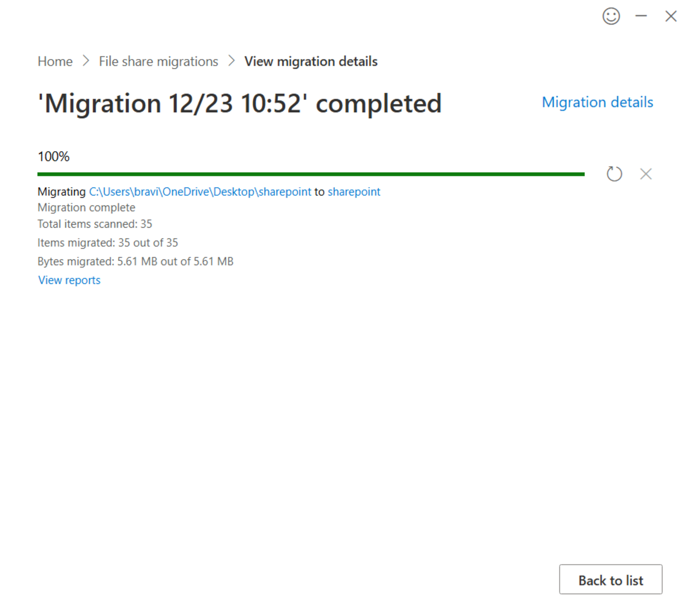Viewport: 700px width, 616px height.
Task: Select the circular retry arrow beside progress bar
Action: pos(614,174)
